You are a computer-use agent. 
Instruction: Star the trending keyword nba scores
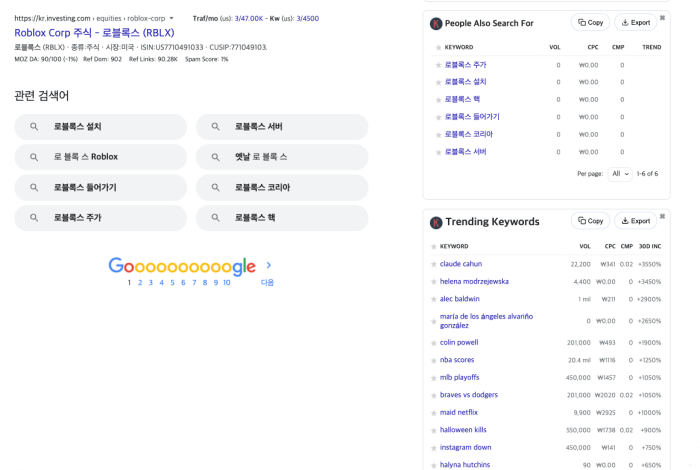tap(433, 360)
